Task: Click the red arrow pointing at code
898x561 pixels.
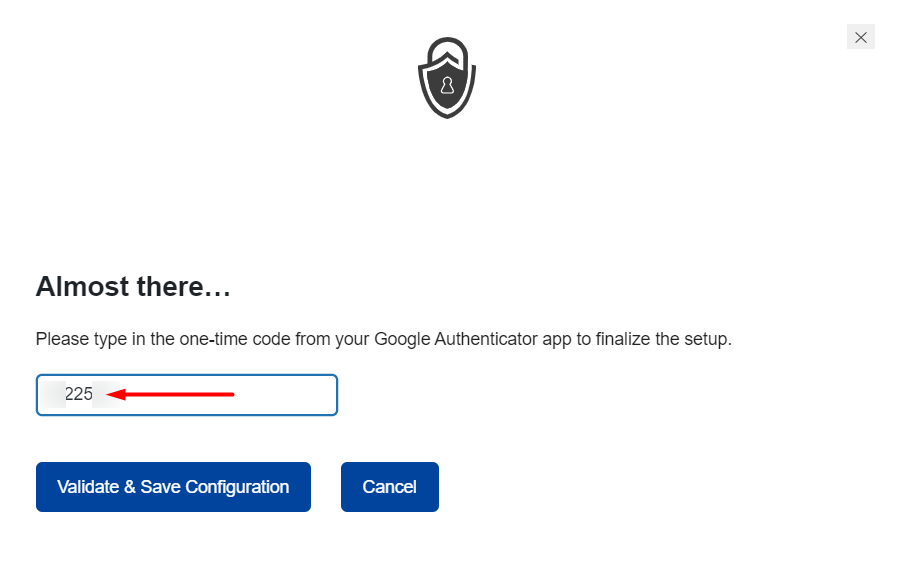Action: click(170, 394)
